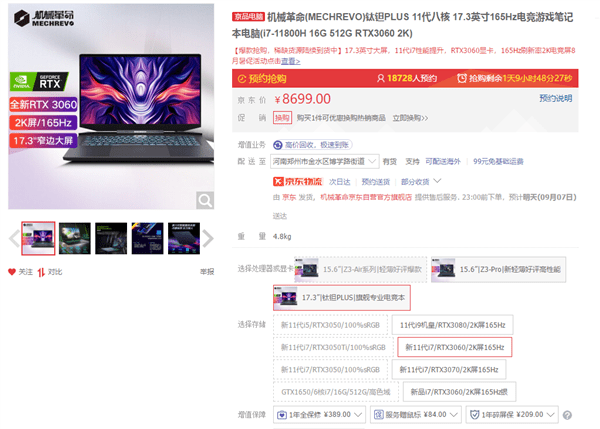This screenshot has width=600, height=429.
Task: Open the 预约说明 link
Action: (x=556, y=98)
